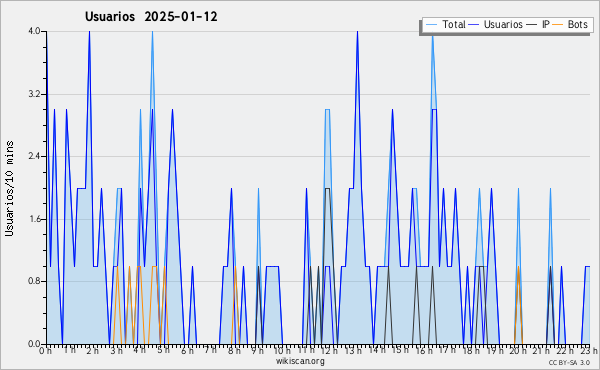Click the y-axis value 3.2
This screenshot has width=600, height=370.
[34, 94]
